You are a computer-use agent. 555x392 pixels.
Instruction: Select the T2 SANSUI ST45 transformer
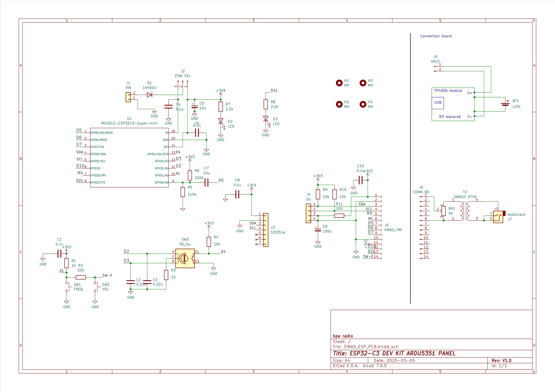465,211
